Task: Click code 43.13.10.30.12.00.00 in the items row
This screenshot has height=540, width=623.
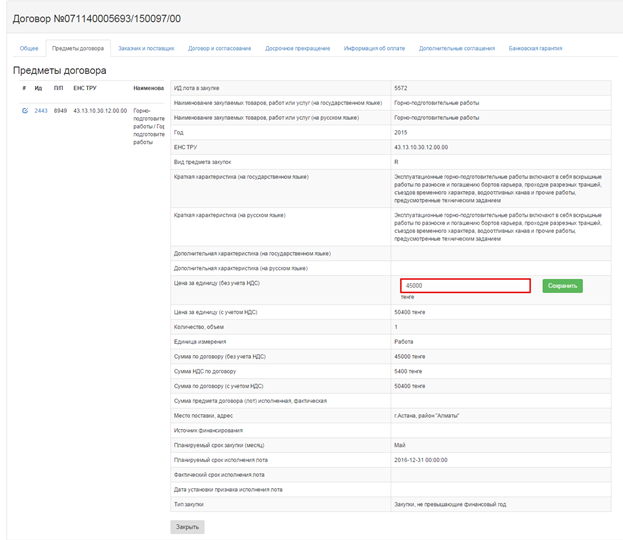Action: tap(100, 111)
